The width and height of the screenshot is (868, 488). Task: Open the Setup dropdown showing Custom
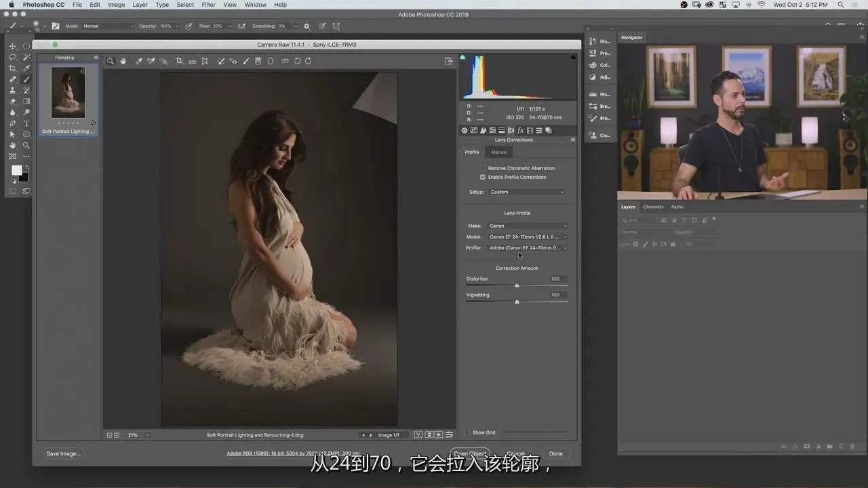527,192
